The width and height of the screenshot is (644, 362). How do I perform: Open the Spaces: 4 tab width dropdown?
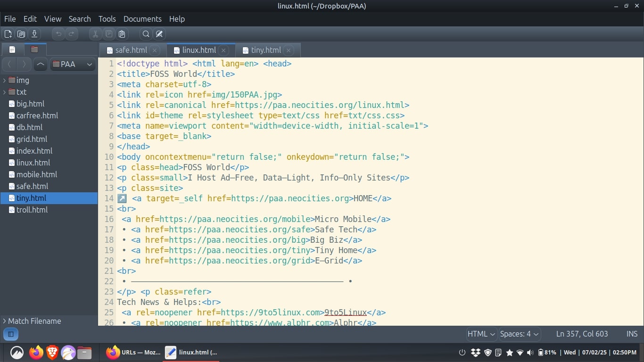[x=520, y=334]
